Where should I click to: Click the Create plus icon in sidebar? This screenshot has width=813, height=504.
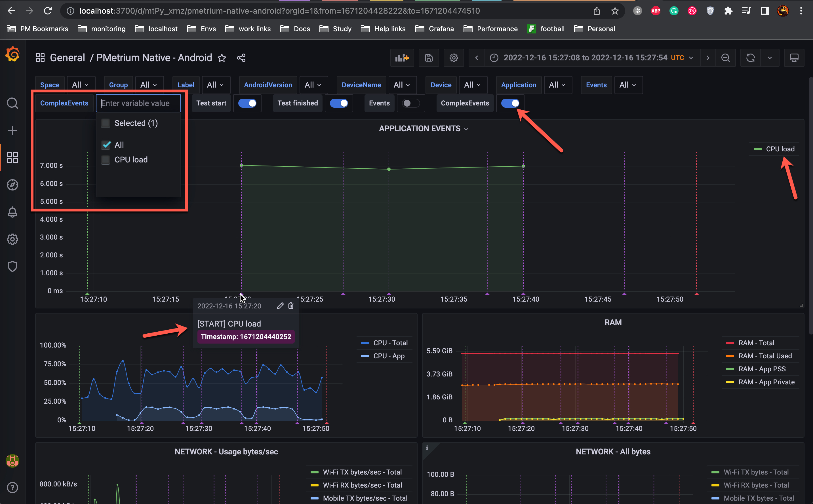click(x=12, y=130)
